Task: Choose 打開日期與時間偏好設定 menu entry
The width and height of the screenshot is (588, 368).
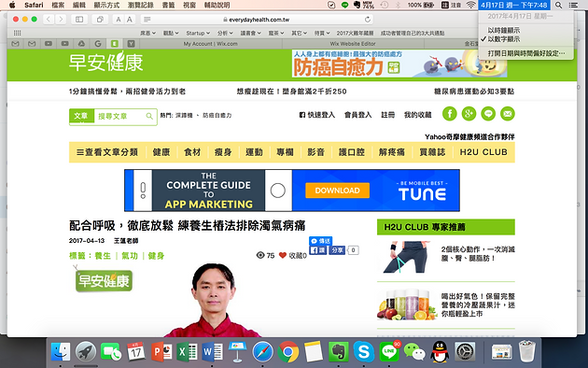Action: click(x=525, y=53)
